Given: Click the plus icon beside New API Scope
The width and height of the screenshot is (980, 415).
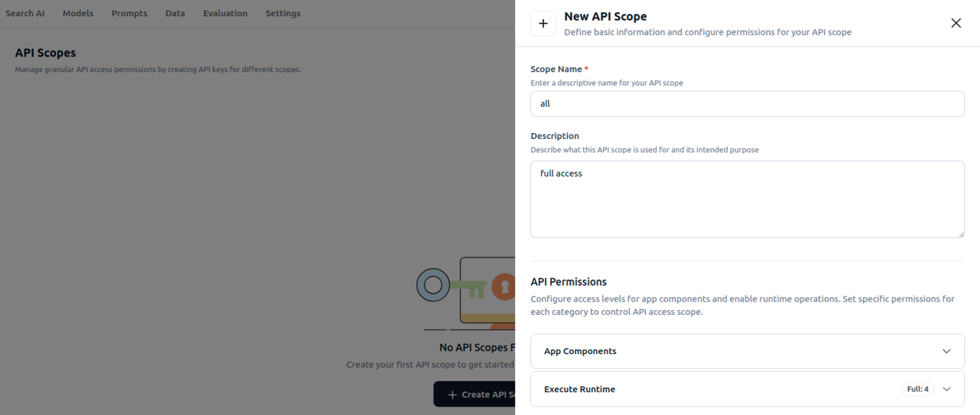Looking at the screenshot, I should pos(543,23).
